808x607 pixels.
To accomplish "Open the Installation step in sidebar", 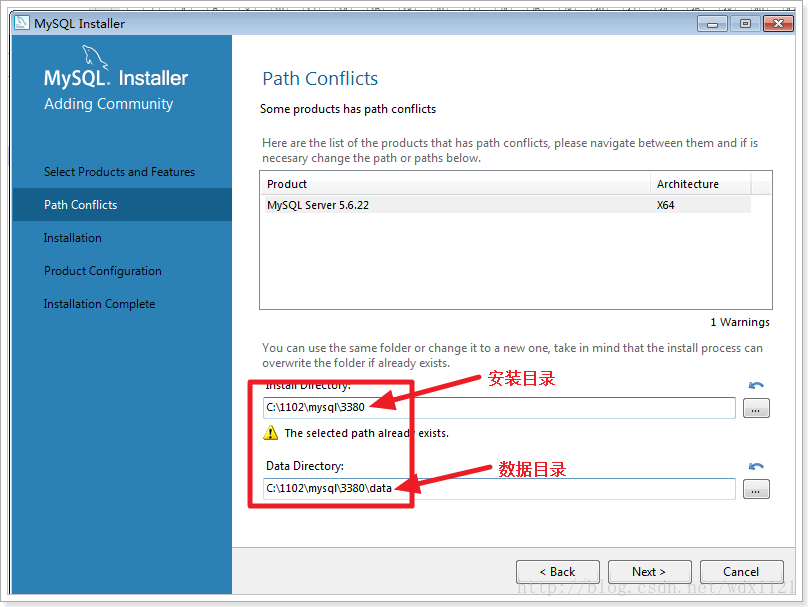I will (x=73, y=238).
